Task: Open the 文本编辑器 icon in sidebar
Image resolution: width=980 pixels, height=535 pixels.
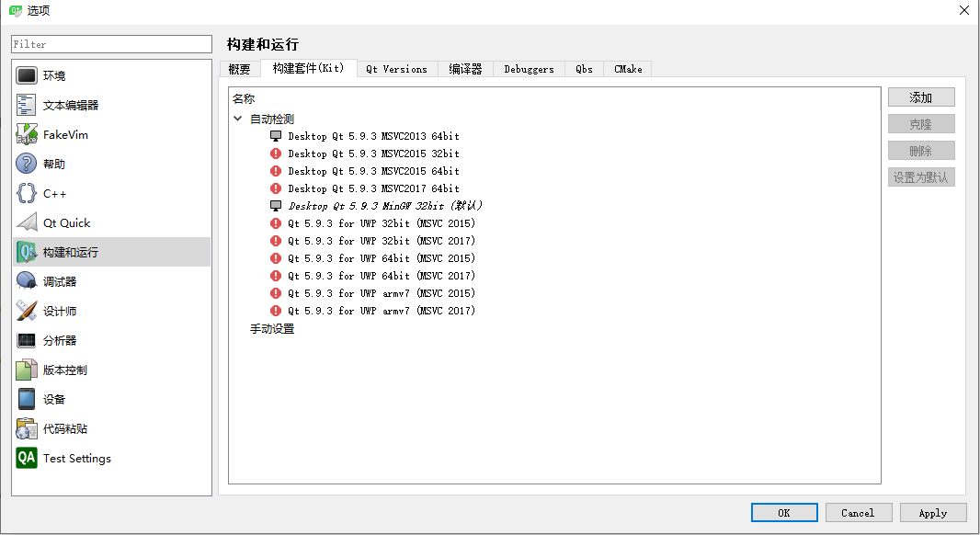Action: click(x=27, y=105)
